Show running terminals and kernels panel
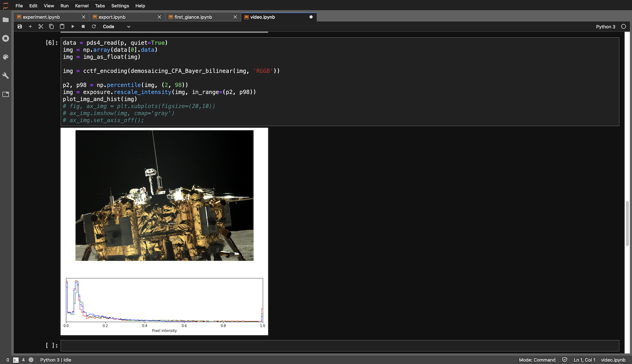 [6, 38]
